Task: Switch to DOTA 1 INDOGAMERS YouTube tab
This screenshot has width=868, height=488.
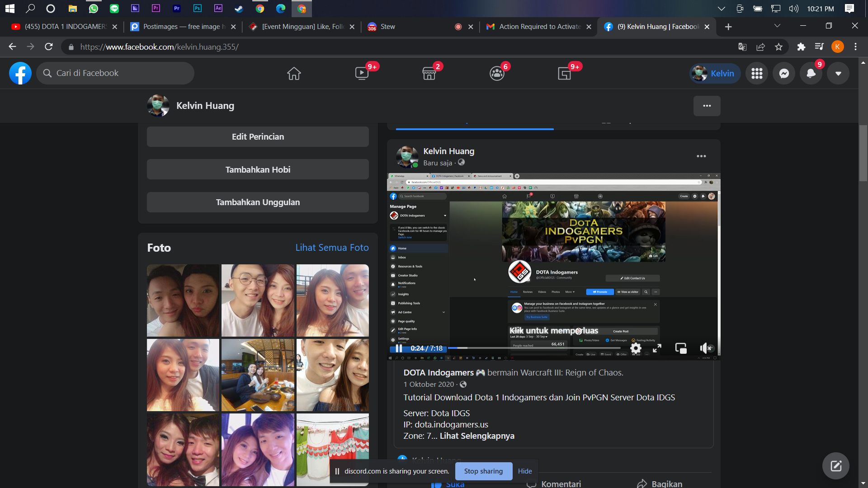Action: click(x=63, y=27)
